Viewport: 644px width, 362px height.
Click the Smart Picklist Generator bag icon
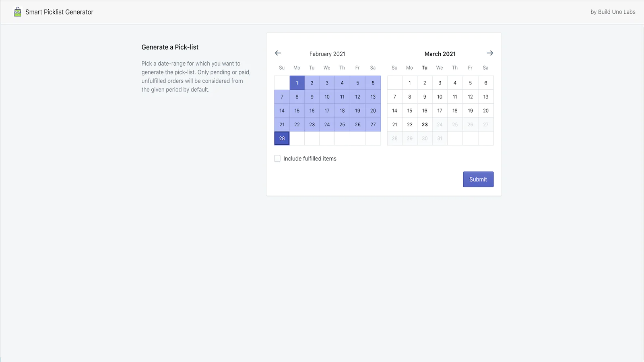[x=17, y=12]
